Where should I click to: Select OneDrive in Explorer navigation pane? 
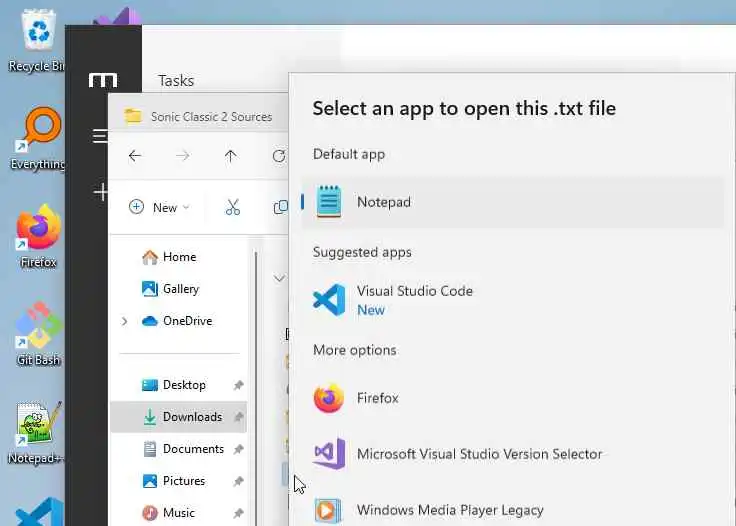coord(178,320)
